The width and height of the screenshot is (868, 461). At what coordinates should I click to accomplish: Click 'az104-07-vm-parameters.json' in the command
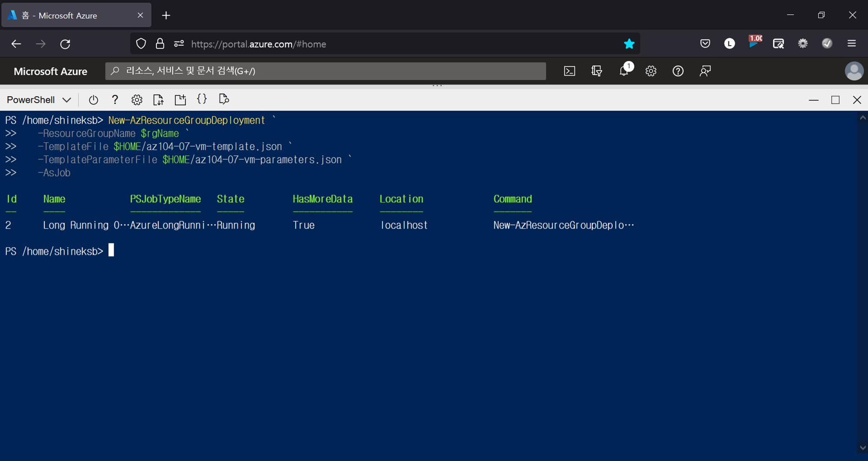[268, 160]
